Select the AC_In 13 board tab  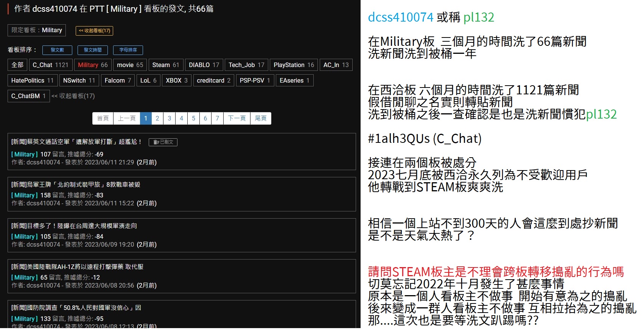336,65
